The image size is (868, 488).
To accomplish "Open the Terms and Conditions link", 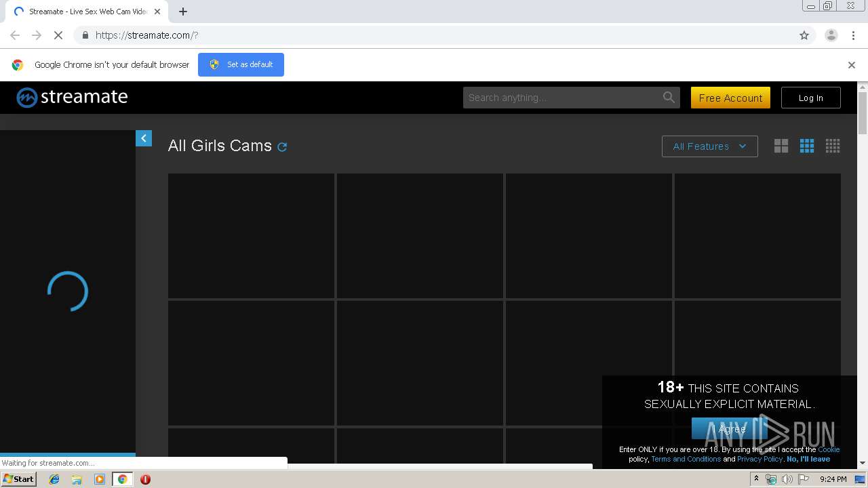I will tap(686, 459).
